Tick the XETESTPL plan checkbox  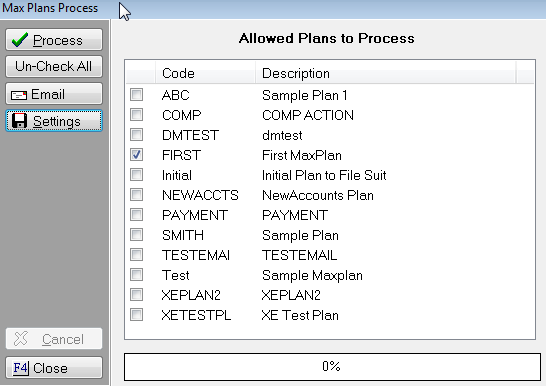(136, 315)
